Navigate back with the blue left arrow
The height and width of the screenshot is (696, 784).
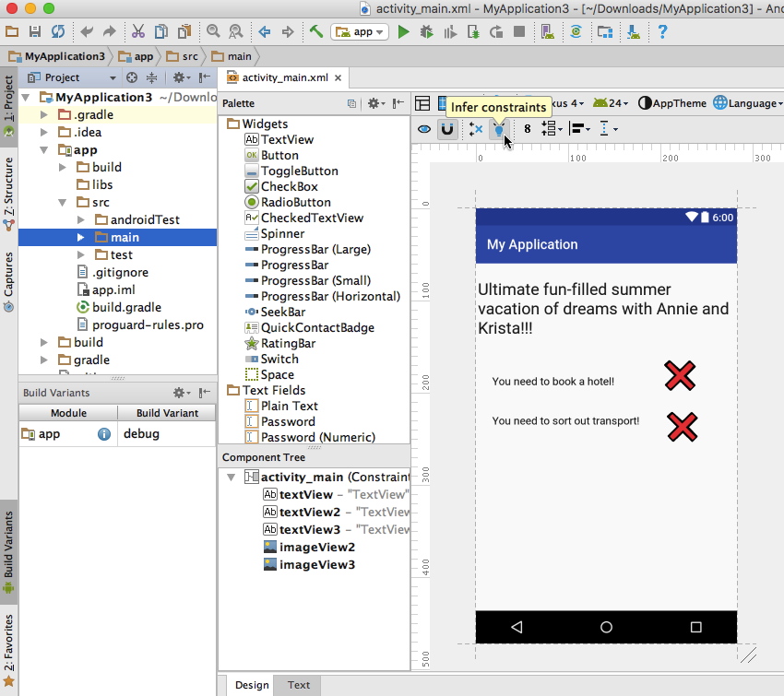click(x=265, y=32)
